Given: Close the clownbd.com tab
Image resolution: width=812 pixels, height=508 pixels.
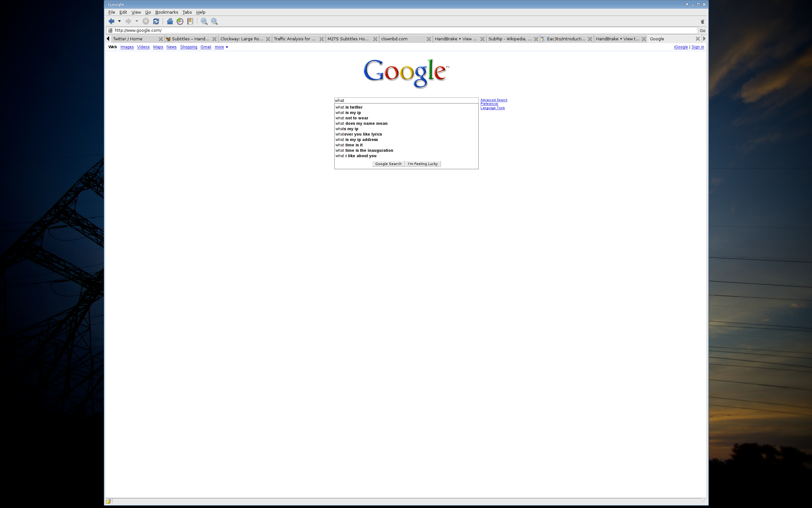Looking at the screenshot, I should pyautogui.click(x=429, y=39).
